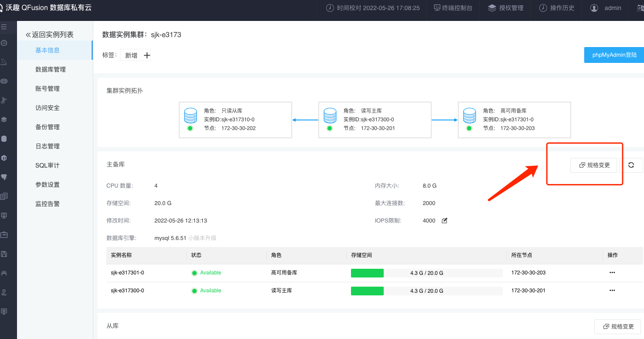Click the refresh icon beside 规格变更

[631, 165]
